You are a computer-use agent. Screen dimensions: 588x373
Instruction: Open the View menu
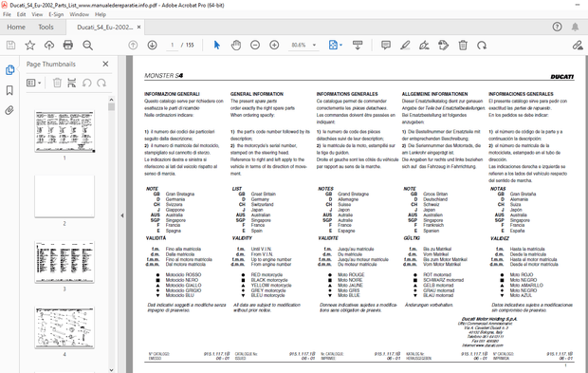[37, 14]
